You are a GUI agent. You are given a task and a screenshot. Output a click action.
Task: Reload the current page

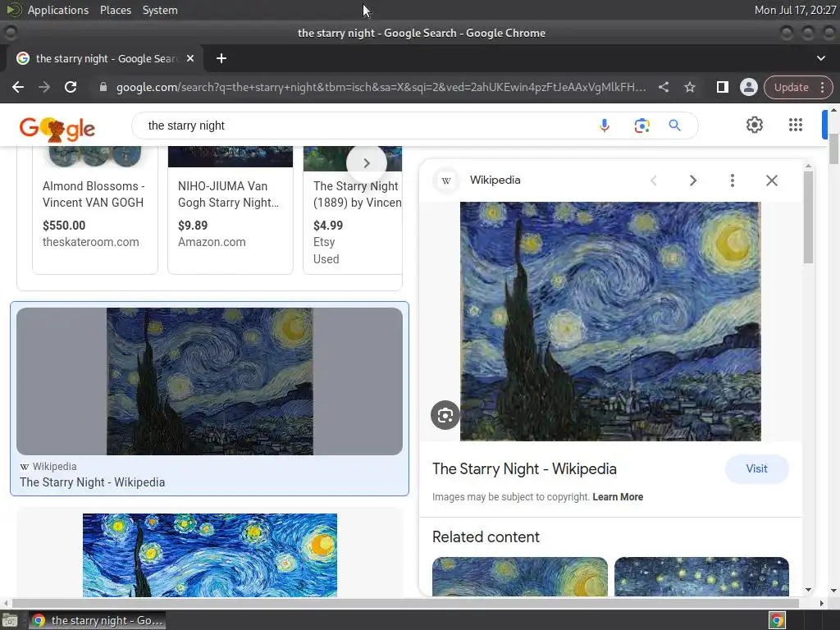(x=71, y=87)
